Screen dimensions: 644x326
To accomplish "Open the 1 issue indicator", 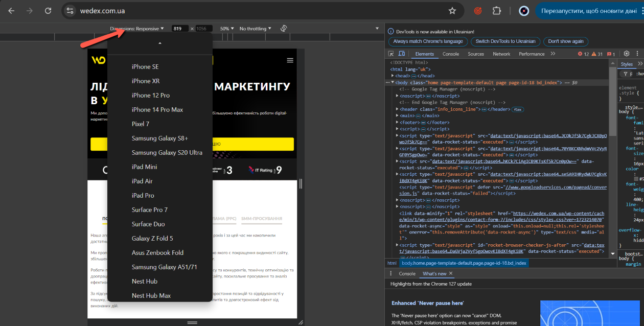I will pyautogui.click(x=611, y=54).
